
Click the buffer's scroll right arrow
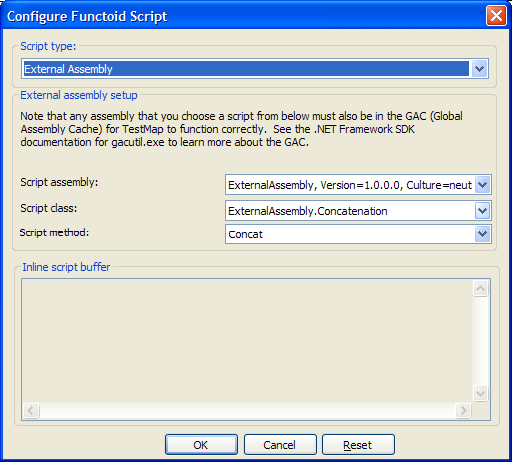point(463,410)
